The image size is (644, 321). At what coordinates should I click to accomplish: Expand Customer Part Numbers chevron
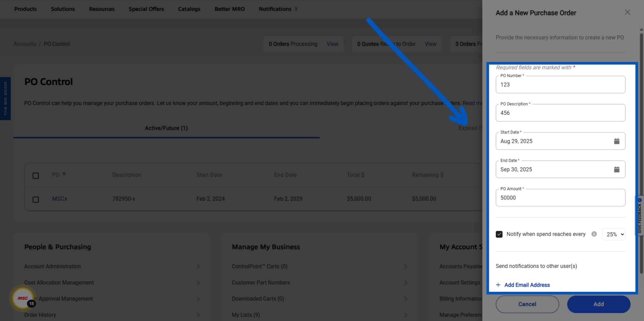click(x=406, y=283)
